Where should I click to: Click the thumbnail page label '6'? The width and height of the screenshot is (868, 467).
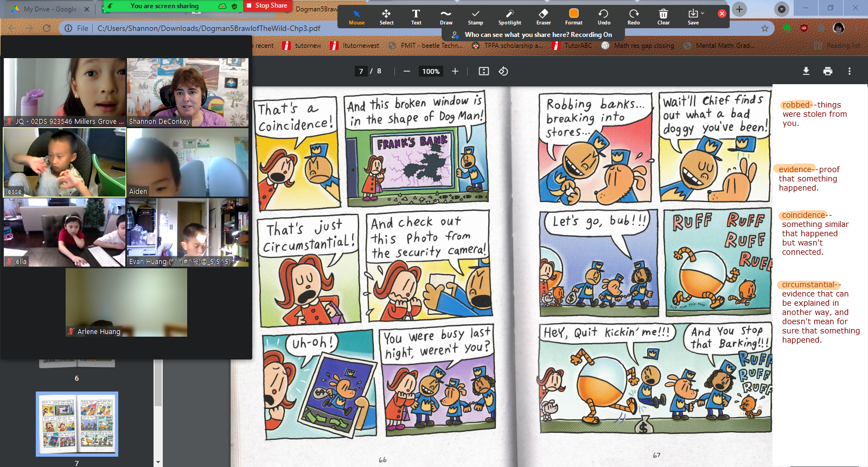[x=76, y=378]
